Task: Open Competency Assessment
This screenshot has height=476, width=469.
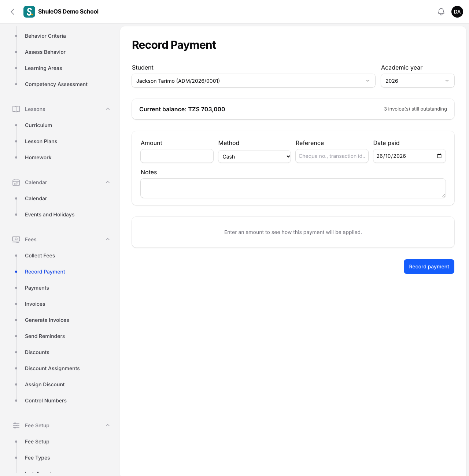Action: pos(56,84)
